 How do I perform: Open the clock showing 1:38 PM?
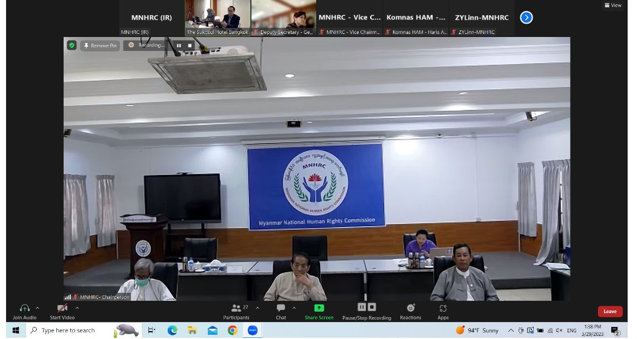point(593,331)
